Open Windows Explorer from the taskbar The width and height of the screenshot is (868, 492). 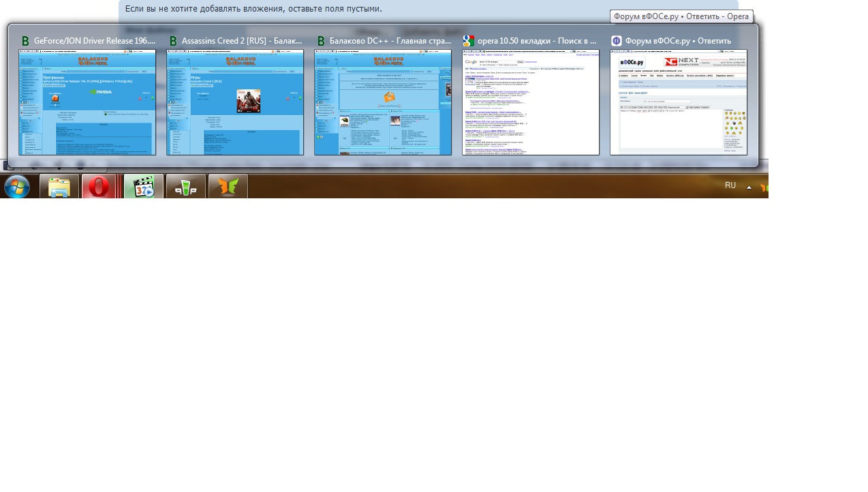coord(59,187)
